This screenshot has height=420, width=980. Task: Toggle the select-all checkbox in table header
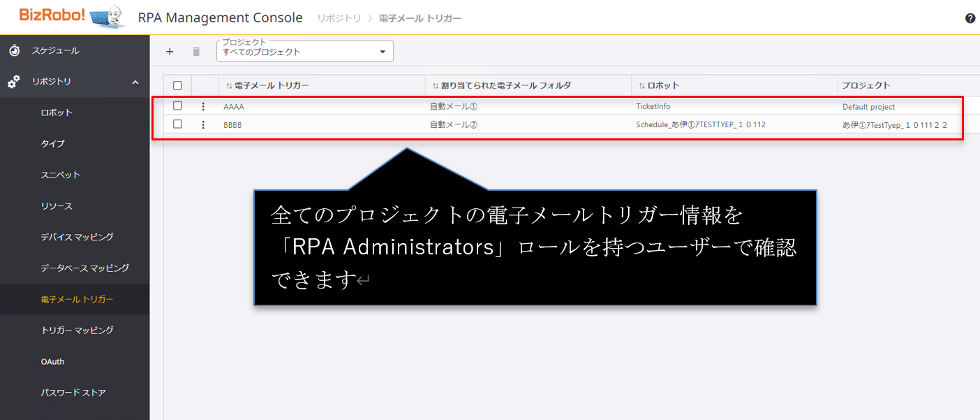(x=178, y=85)
